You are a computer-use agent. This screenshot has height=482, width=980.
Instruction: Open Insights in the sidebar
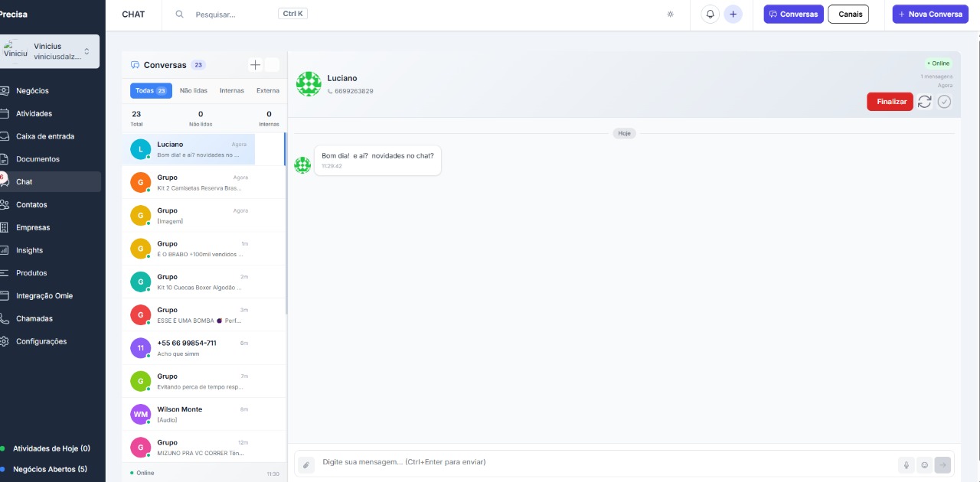[x=30, y=250]
